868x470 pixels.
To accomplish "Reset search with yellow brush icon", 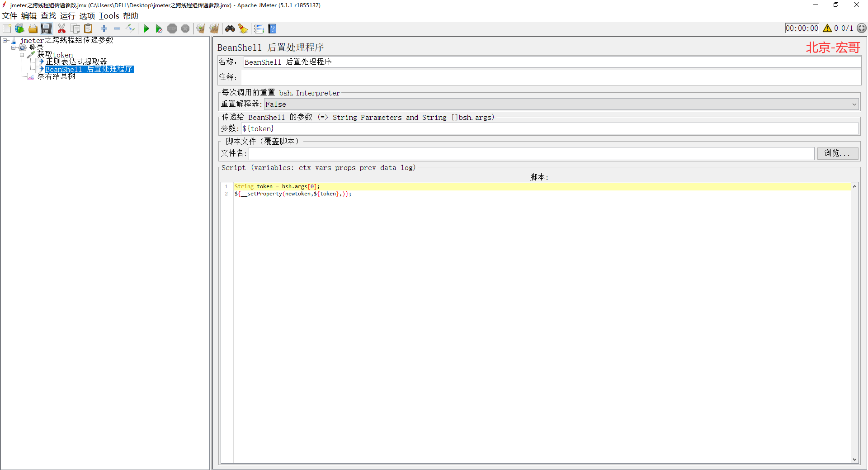I will (x=243, y=28).
